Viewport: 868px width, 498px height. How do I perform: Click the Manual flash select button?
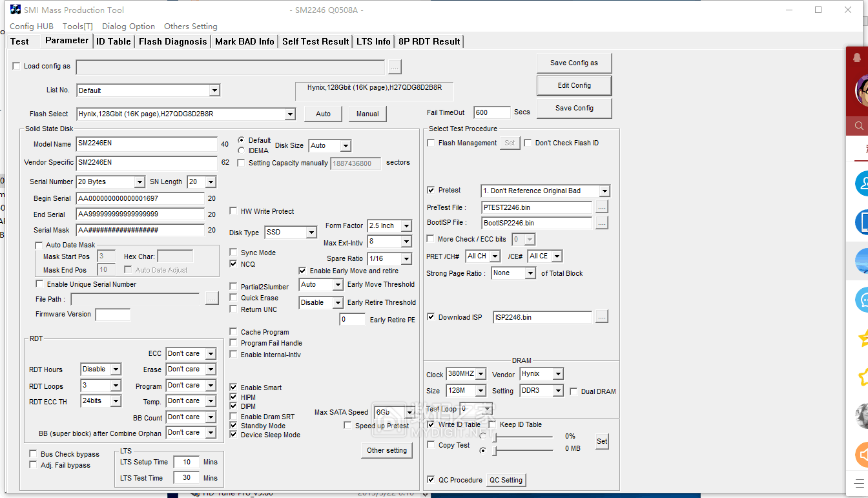[367, 114]
